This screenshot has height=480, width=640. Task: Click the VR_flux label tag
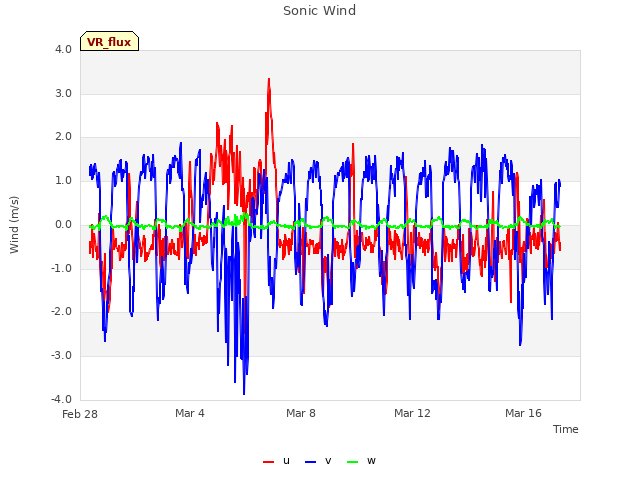point(109,41)
